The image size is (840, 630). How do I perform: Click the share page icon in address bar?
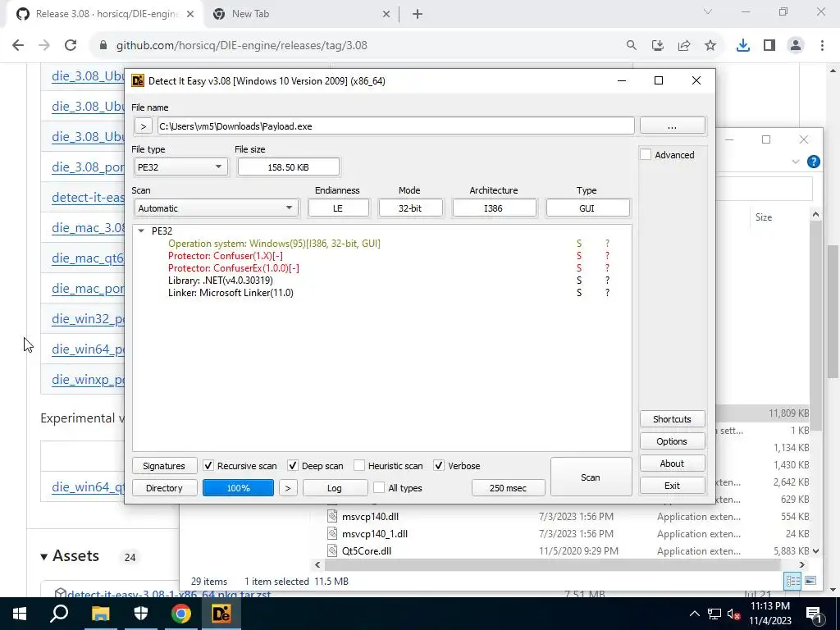click(684, 46)
